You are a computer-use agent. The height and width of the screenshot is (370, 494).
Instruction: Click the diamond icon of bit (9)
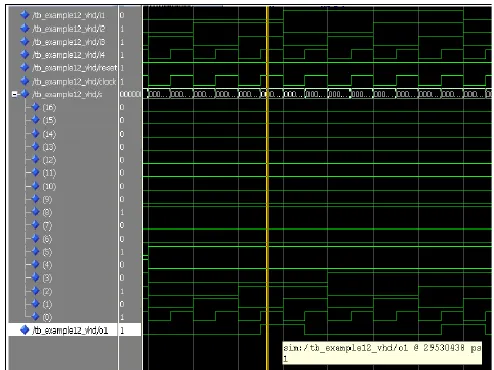click(36, 199)
